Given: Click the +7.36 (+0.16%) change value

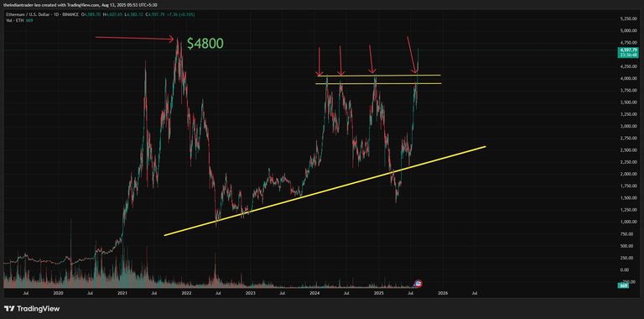Looking at the screenshot, I should tap(181, 14).
